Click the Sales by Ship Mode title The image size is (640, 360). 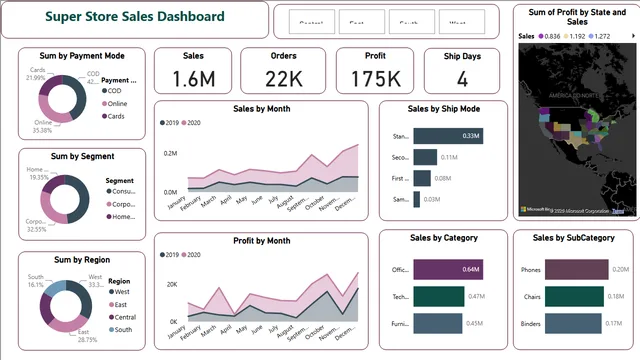(444, 109)
